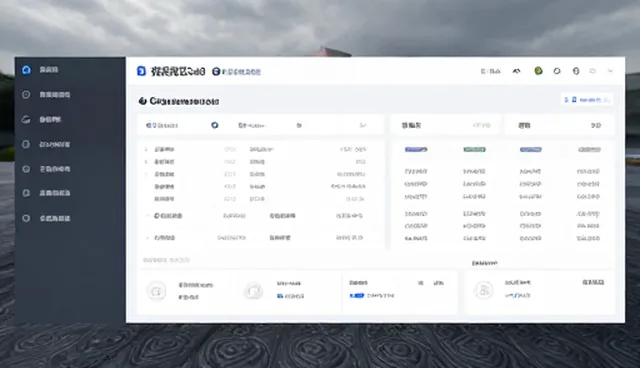
Task: Open the bold link at the bottom right card's corner
Action: (593, 282)
